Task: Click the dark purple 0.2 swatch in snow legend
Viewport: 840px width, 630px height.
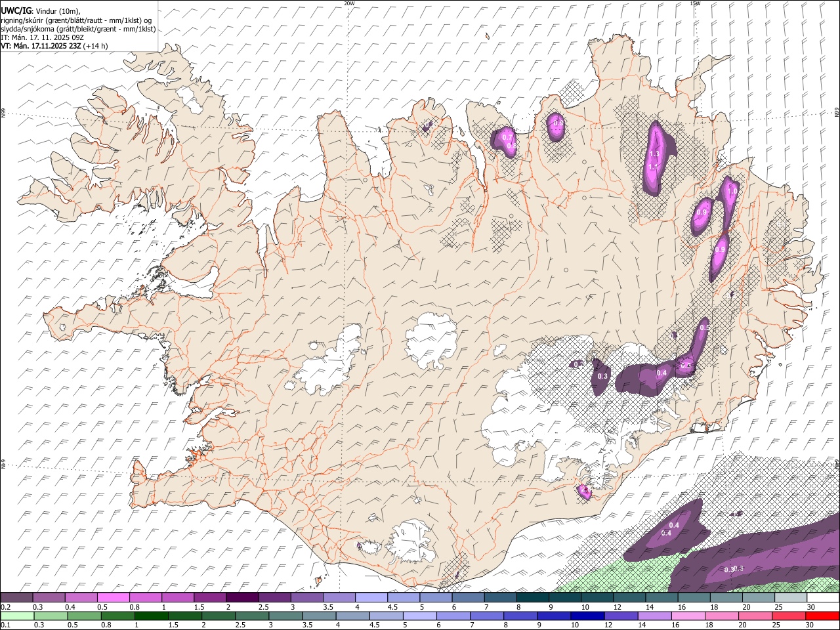Action: coord(17,597)
